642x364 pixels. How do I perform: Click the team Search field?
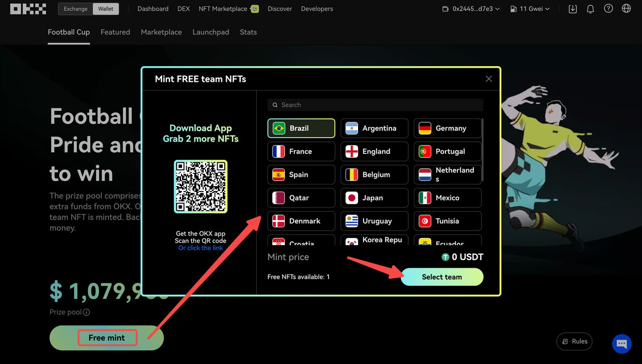(x=375, y=105)
